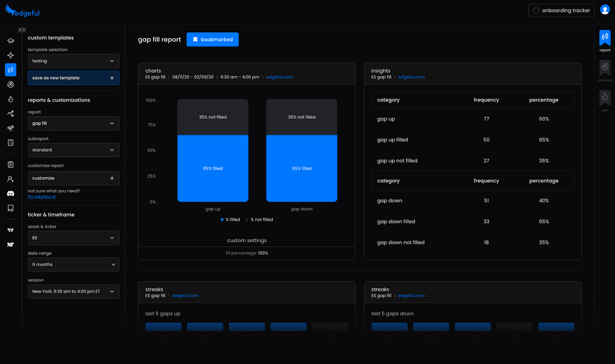
Task: Select the flame icon in left sidebar
Action: [10, 99]
